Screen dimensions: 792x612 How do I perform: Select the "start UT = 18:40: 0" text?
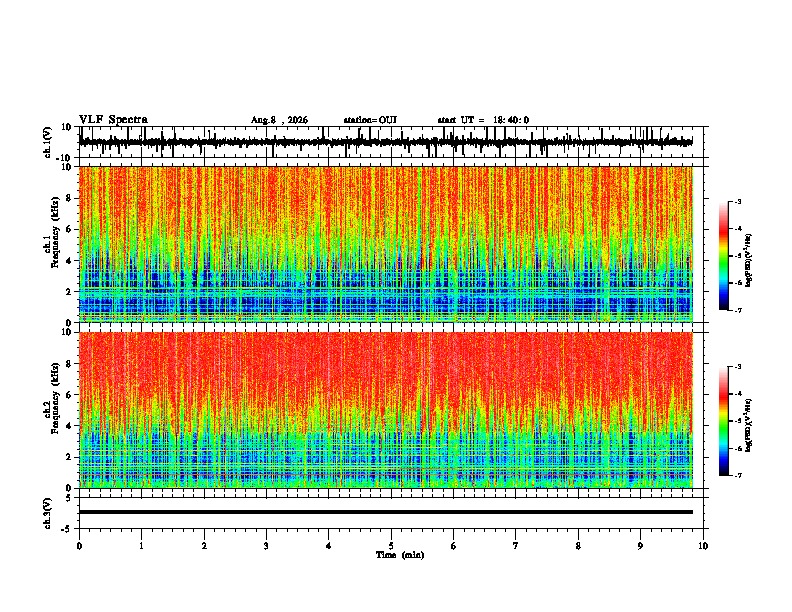tap(483, 120)
